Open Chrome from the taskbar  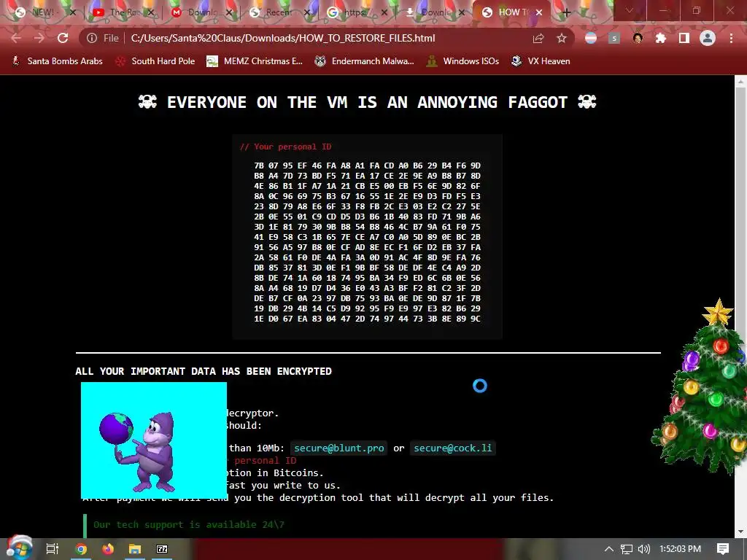click(x=81, y=549)
